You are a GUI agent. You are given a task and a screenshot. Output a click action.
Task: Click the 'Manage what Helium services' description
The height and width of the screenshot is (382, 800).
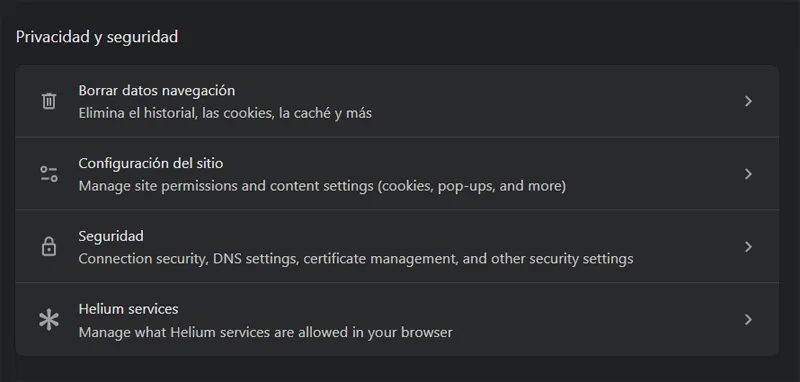pos(265,333)
